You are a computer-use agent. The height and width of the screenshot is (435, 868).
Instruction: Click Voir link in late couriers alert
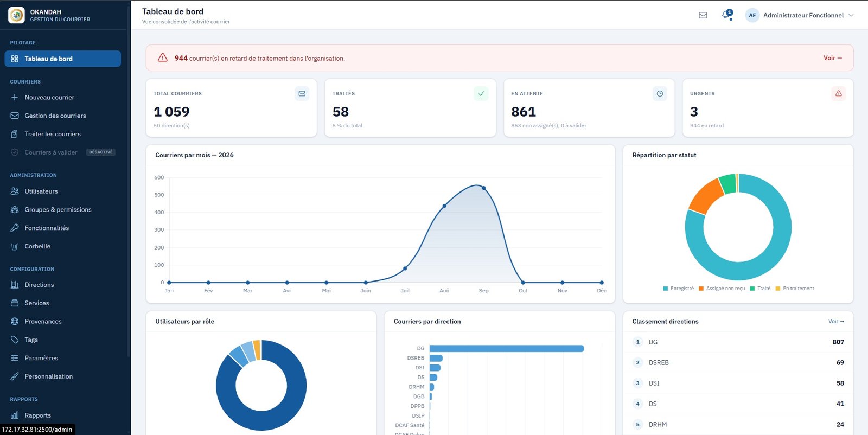(x=833, y=58)
